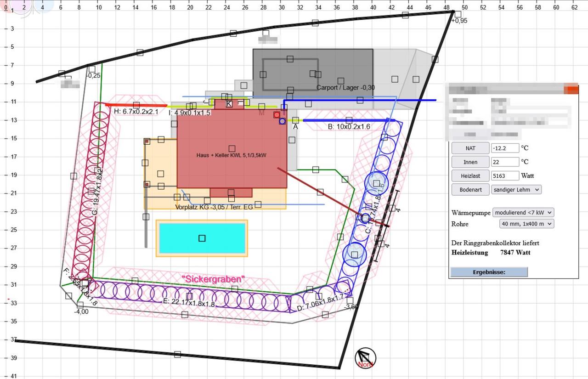Select the corner handle at elevation +0,95
This screenshot has height=379, width=588.
458,14
